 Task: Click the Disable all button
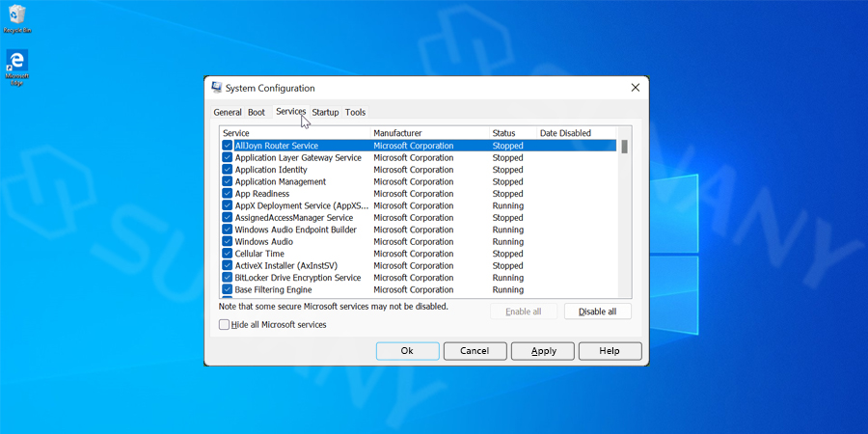tap(597, 312)
